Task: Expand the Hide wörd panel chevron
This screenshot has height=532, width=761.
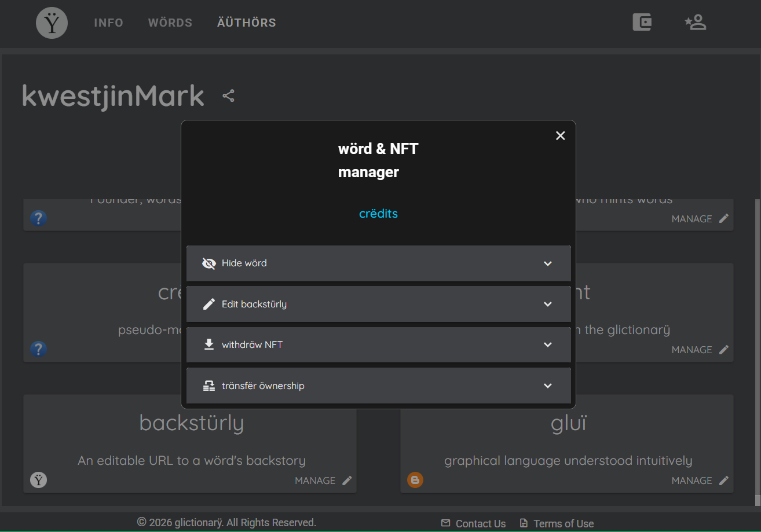Action: coord(548,263)
